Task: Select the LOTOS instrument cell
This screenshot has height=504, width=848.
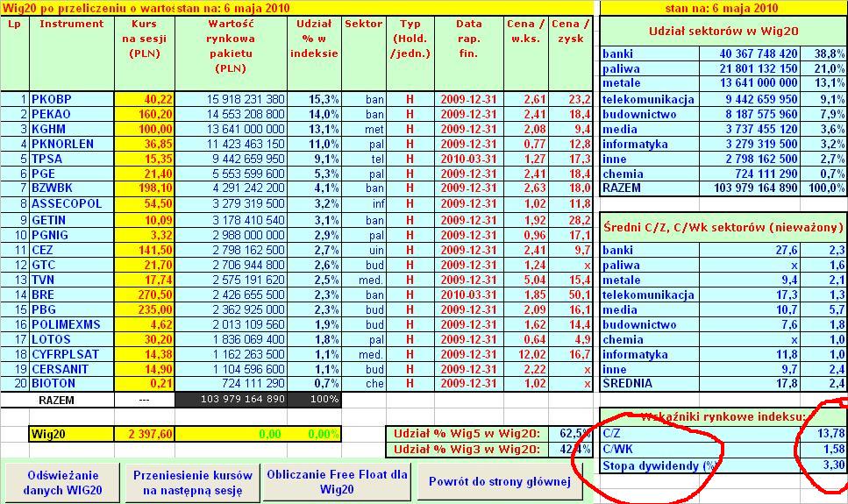Action: (71, 339)
